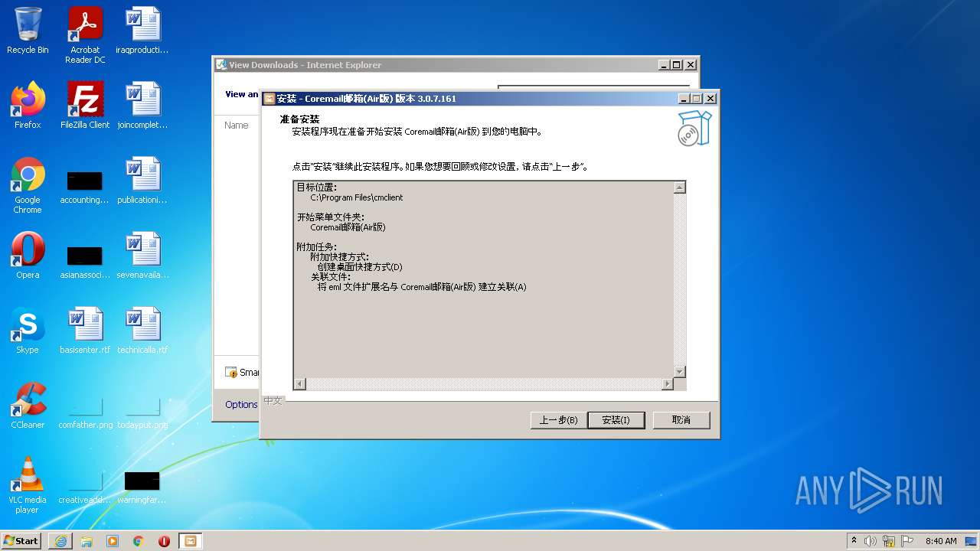The height and width of the screenshot is (551, 980).
Task: Launch Firefox desktop shortcut
Action: 28,106
